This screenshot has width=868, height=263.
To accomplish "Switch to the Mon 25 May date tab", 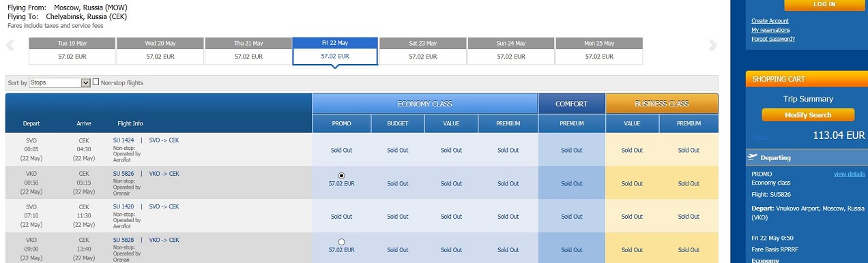I will (599, 50).
